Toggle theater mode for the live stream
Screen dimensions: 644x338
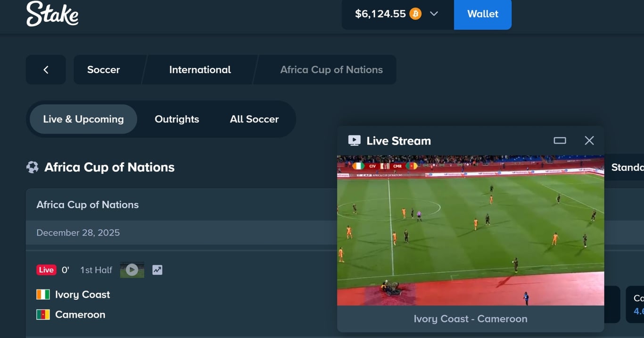click(x=560, y=140)
